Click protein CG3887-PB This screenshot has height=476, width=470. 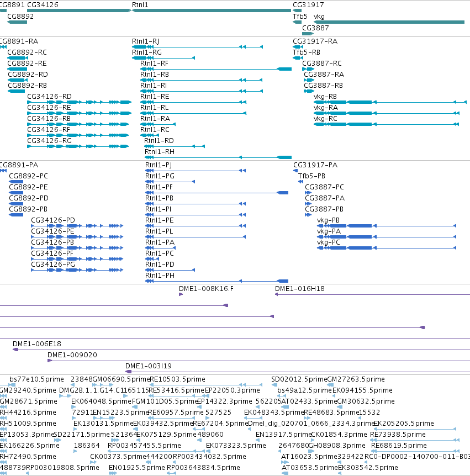[x=324, y=209]
